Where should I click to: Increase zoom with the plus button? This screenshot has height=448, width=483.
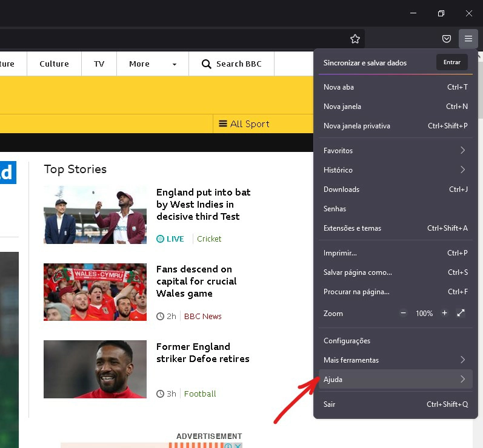[x=444, y=313]
